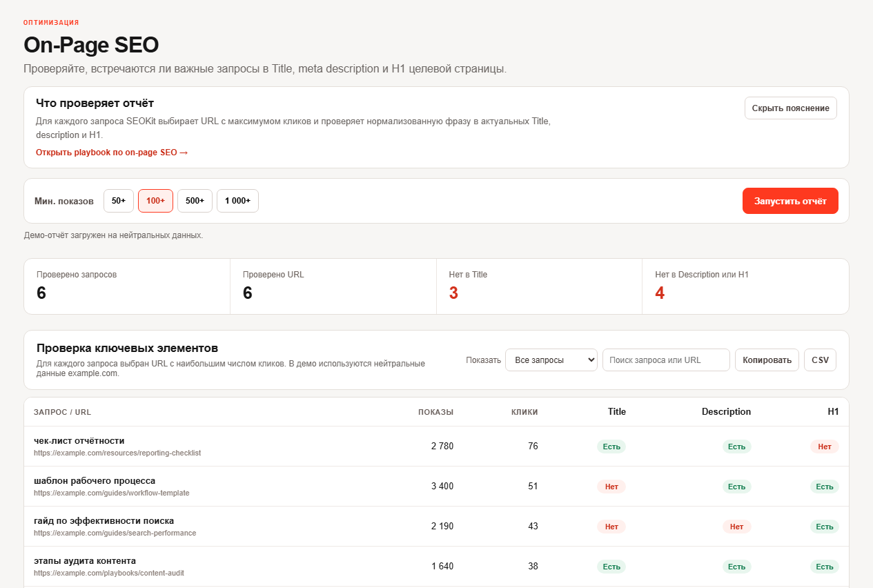Sort by ПОКАЗЫ column header
Screen dimensions: 873x588
pos(435,412)
